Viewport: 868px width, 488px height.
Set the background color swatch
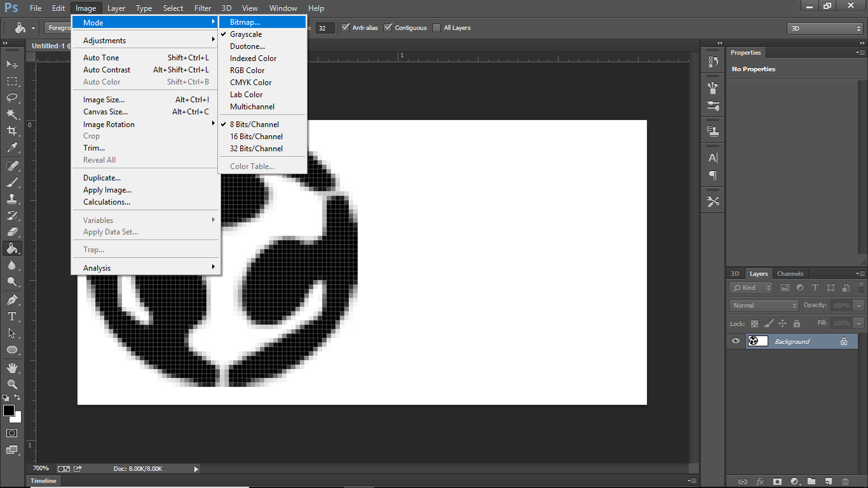17,418
